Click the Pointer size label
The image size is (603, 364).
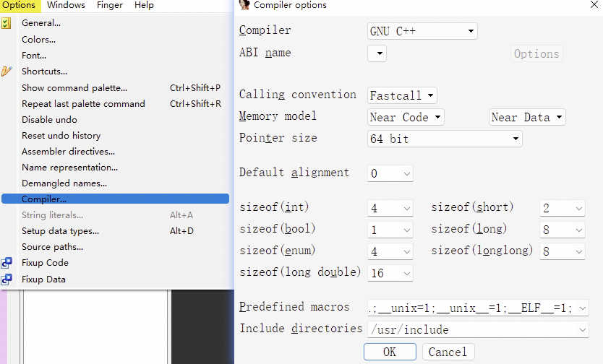click(278, 137)
